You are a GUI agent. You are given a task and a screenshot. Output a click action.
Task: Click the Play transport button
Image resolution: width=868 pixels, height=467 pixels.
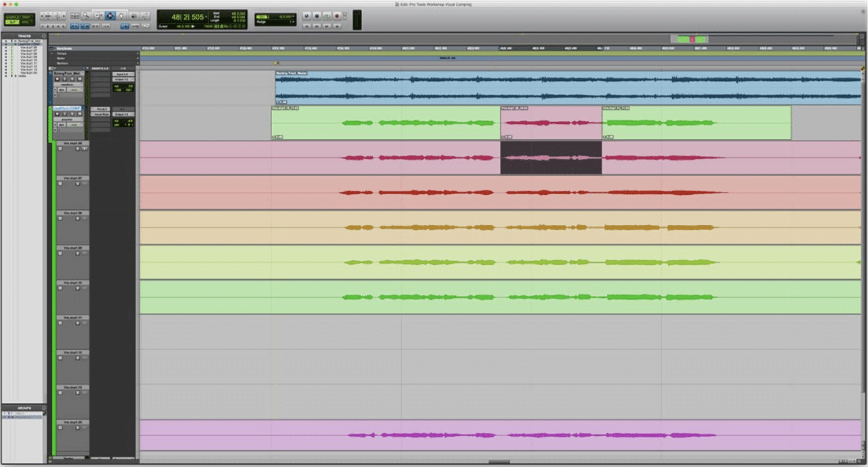(x=327, y=16)
